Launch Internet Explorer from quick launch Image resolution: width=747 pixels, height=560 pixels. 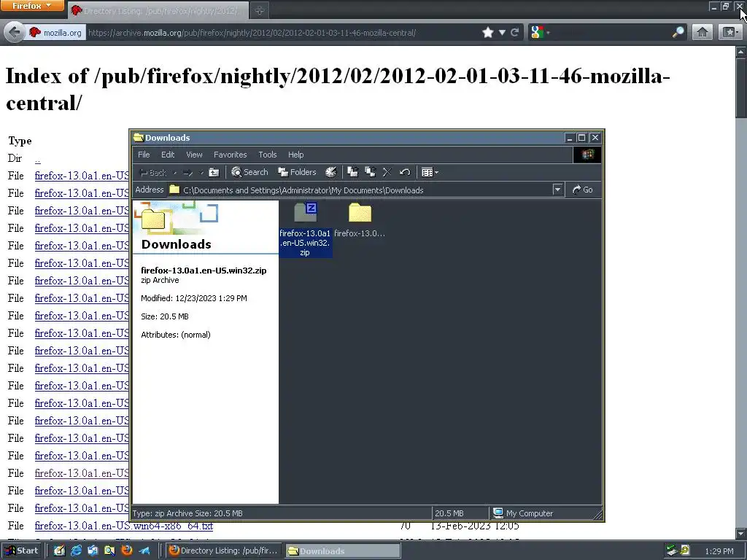coord(76,551)
